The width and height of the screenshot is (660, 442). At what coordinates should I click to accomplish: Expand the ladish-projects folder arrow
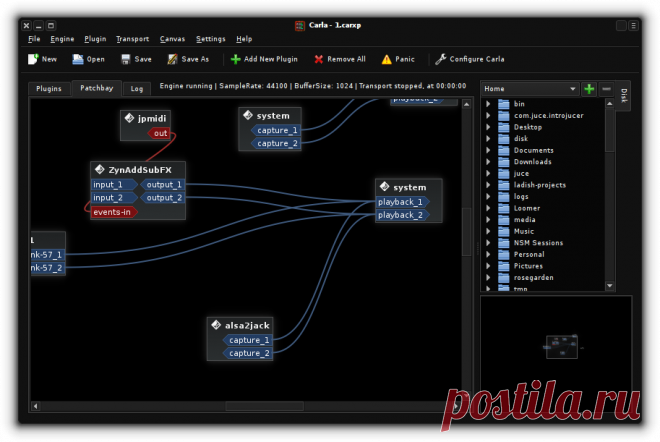click(488, 185)
